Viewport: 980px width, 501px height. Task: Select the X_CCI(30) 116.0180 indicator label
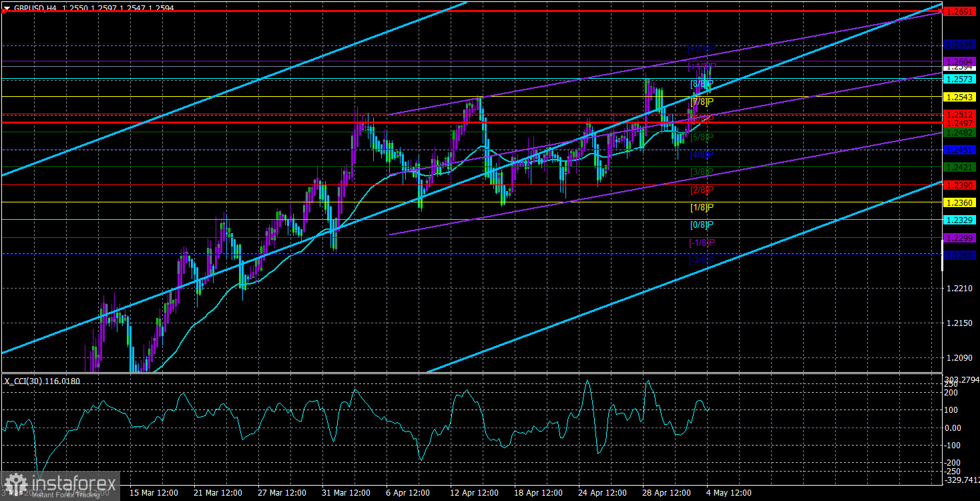click(x=42, y=381)
